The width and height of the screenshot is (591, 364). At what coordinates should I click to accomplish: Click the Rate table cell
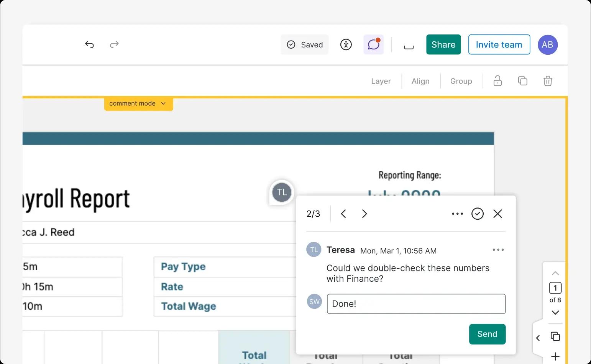pos(225,287)
